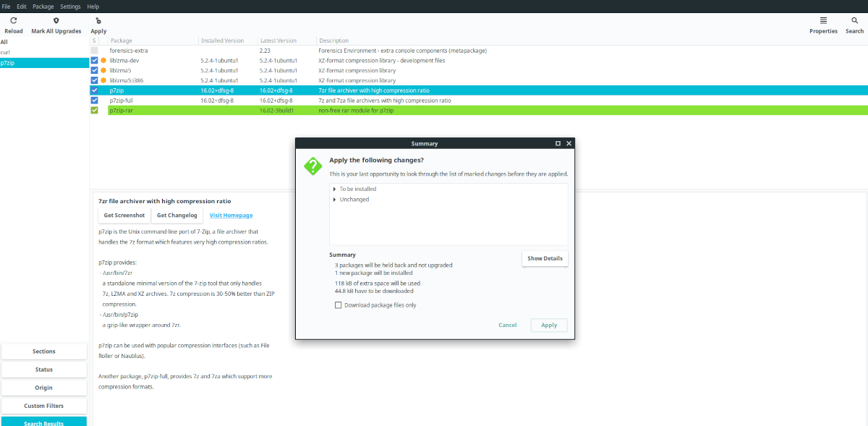This screenshot has height=426, width=868.
Task: Toggle the p7zip-rar package checkbox
Action: (x=94, y=111)
